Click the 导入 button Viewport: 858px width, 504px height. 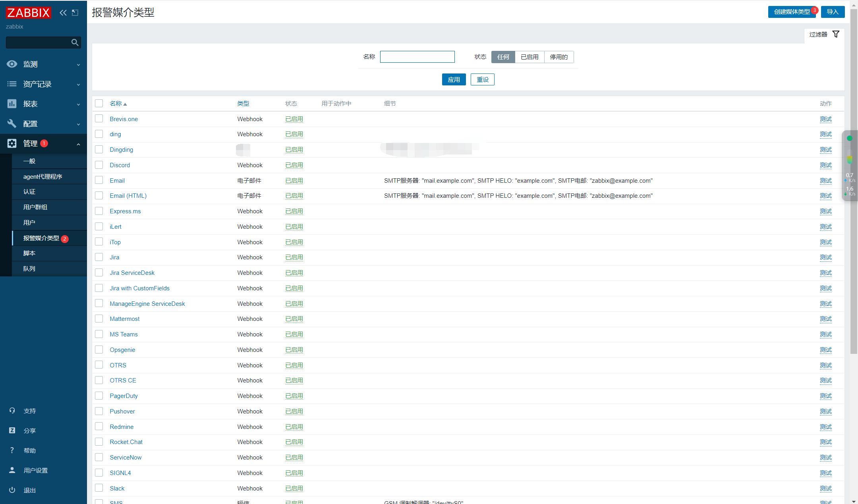833,12
